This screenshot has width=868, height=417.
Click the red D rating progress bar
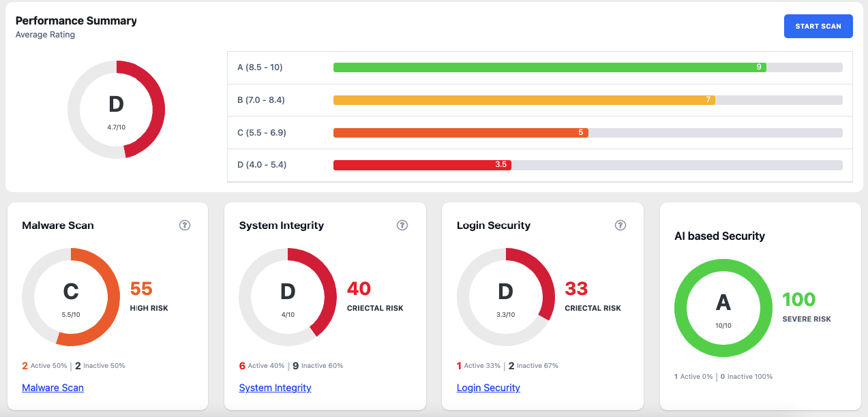[421, 165]
